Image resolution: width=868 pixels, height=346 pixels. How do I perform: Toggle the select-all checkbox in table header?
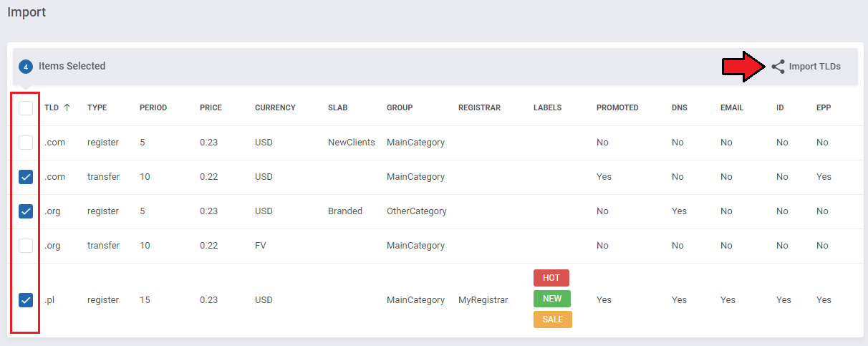(26, 108)
